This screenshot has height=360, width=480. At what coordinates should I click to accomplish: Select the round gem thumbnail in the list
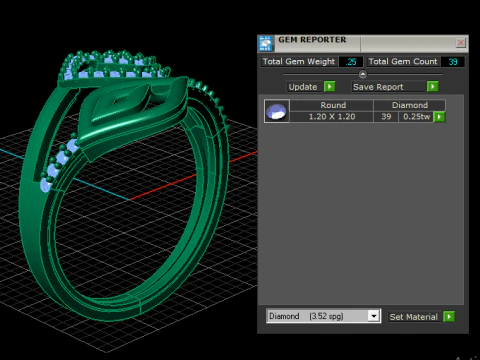coord(277,111)
